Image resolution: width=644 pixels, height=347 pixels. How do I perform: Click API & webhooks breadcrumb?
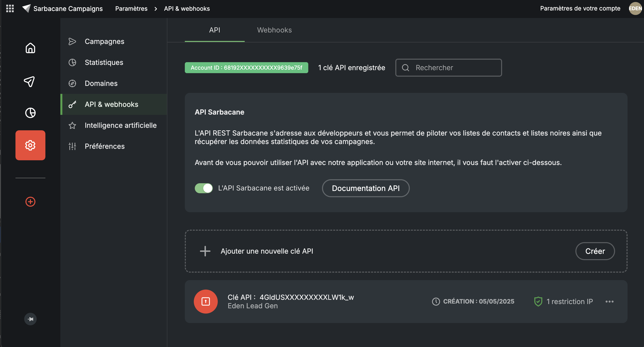[x=187, y=8]
